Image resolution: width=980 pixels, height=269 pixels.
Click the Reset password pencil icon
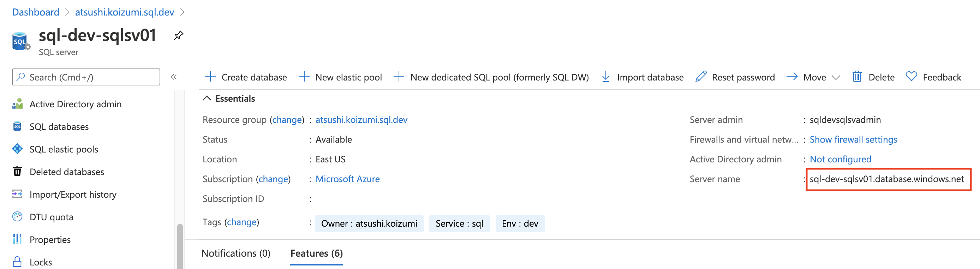click(x=701, y=77)
